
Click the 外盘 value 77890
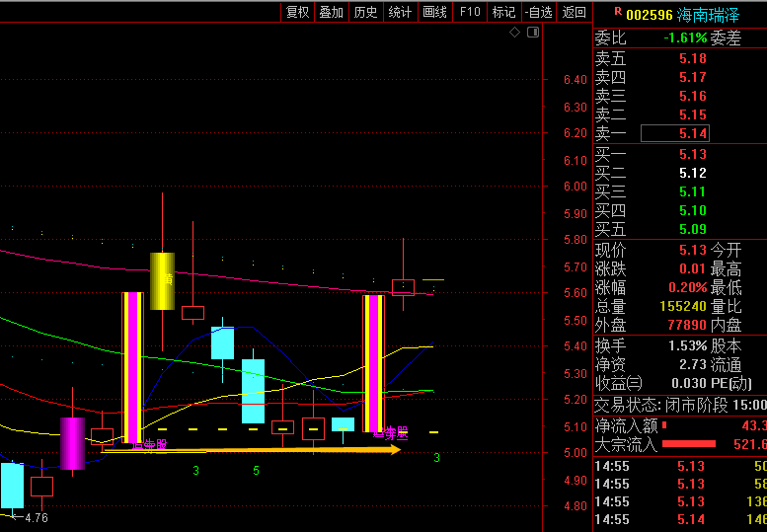687,325
